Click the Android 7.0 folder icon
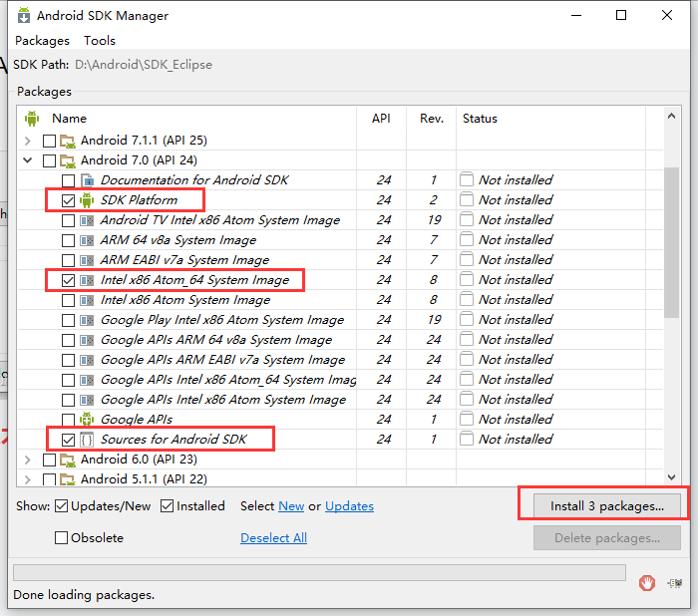Image resolution: width=698 pixels, height=616 pixels. pos(68,160)
